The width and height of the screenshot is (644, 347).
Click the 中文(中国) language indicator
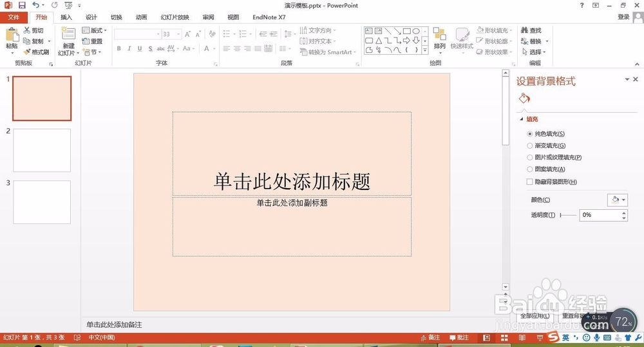(x=102, y=337)
